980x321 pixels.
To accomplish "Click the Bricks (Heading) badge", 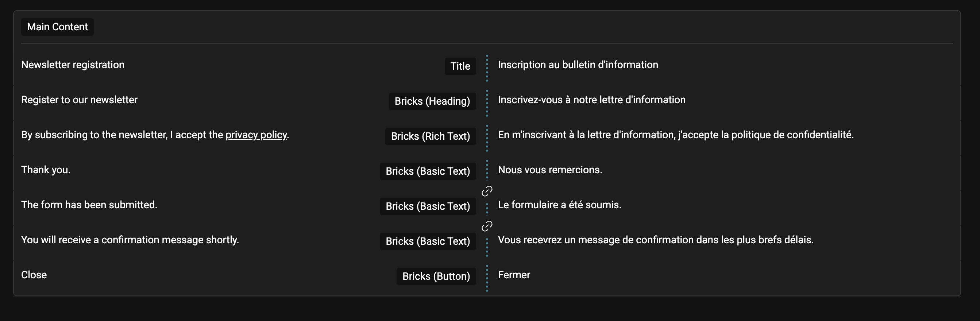I will coord(432,101).
